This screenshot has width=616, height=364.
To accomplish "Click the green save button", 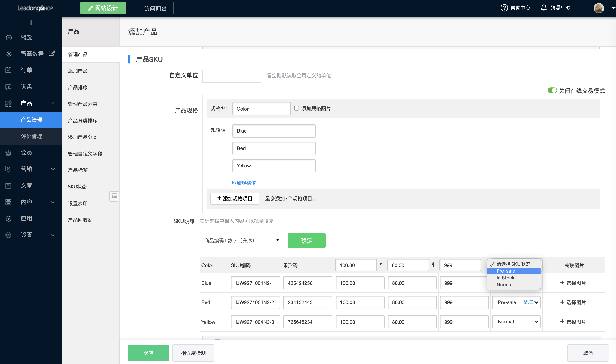I will tap(148, 353).
